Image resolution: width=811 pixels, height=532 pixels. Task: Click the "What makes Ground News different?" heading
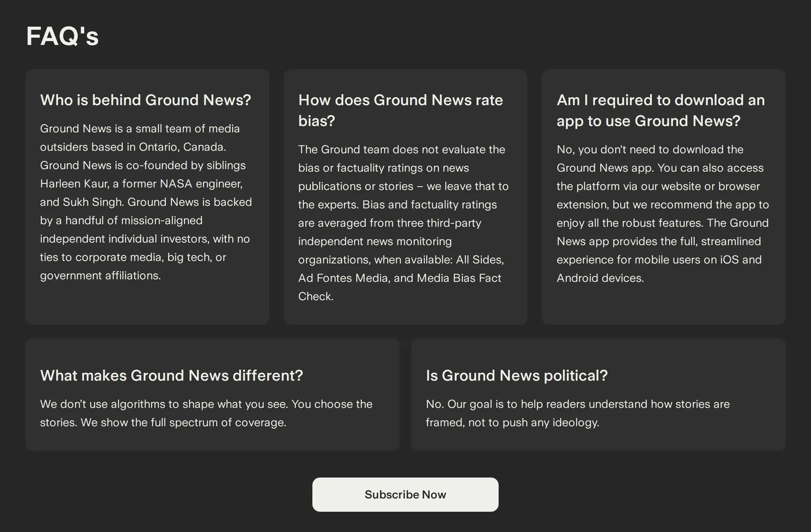pos(171,375)
